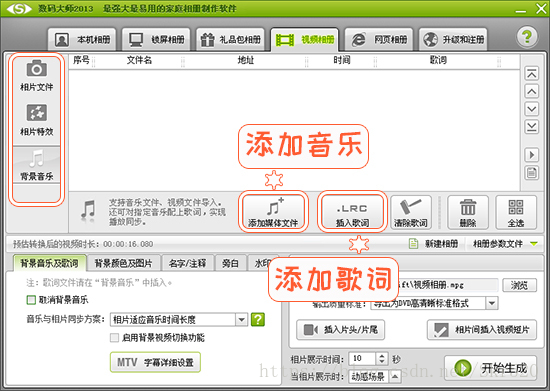
Task: Click the output file path field
Action: click(x=448, y=285)
